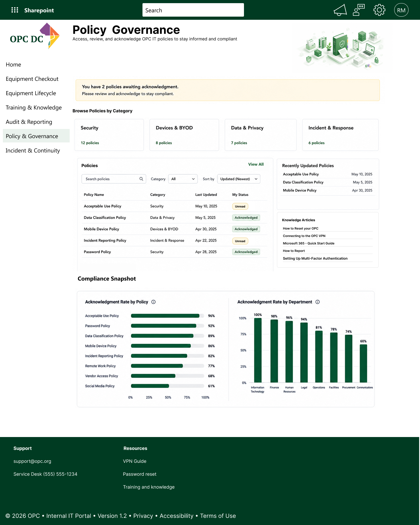Open the Devices & BYOD category card
Viewport: 420px width, 525px height.
(x=184, y=135)
